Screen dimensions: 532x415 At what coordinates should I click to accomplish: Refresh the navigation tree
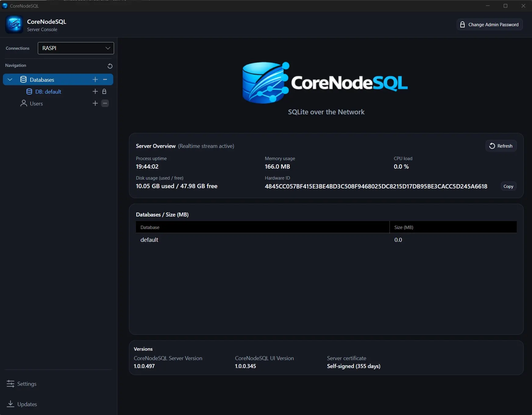pyautogui.click(x=110, y=66)
